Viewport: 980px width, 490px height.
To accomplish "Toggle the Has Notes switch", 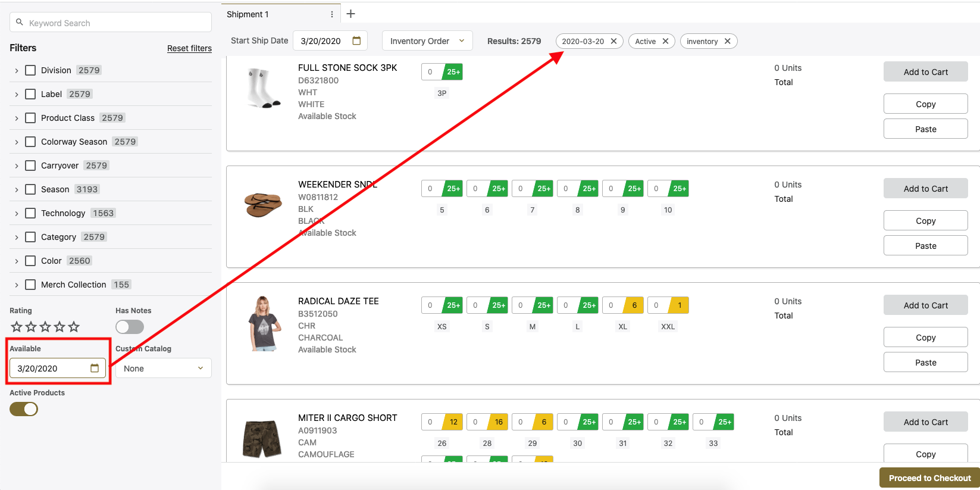I will [x=130, y=326].
